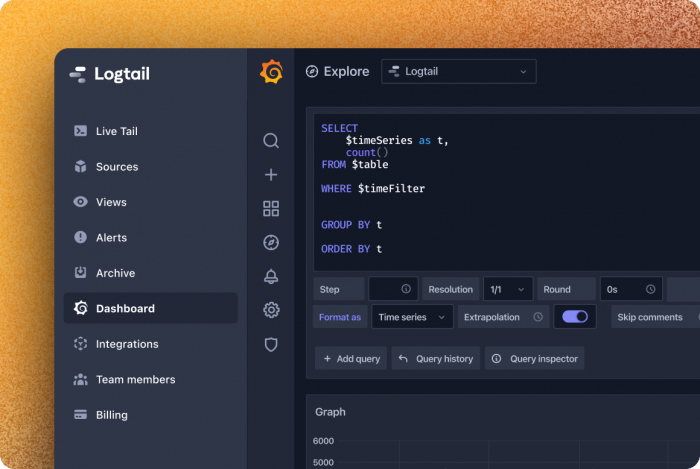Open Billing in Logtail menu
Viewport: 700px width, 469px height.
(x=150, y=415)
